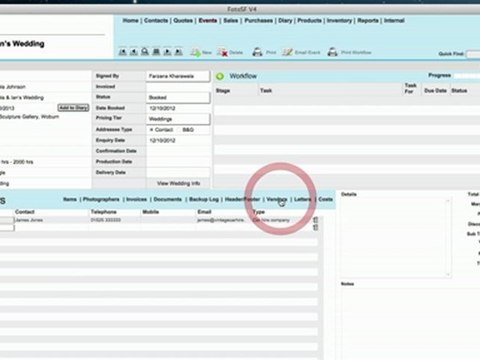Screen dimensions: 480x360
Task: Click the magnifier find icon in toolbar
Action: point(145,52)
